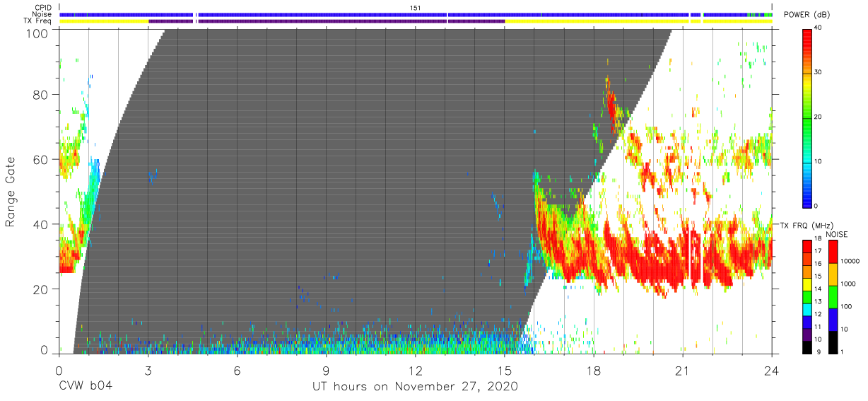Click the CPID row label
868x401 pixels.
tap(42, 8)
